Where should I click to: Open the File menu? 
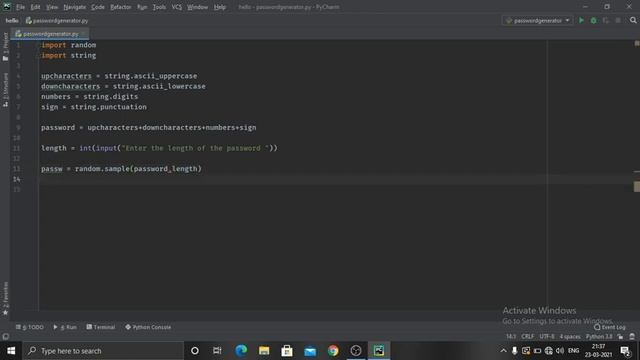(20, 7)
